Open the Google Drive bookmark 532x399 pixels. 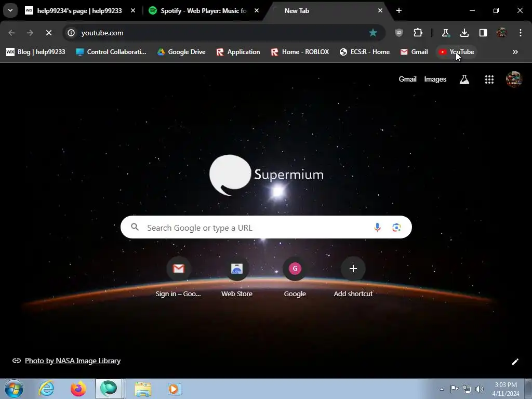pos(181,52)
